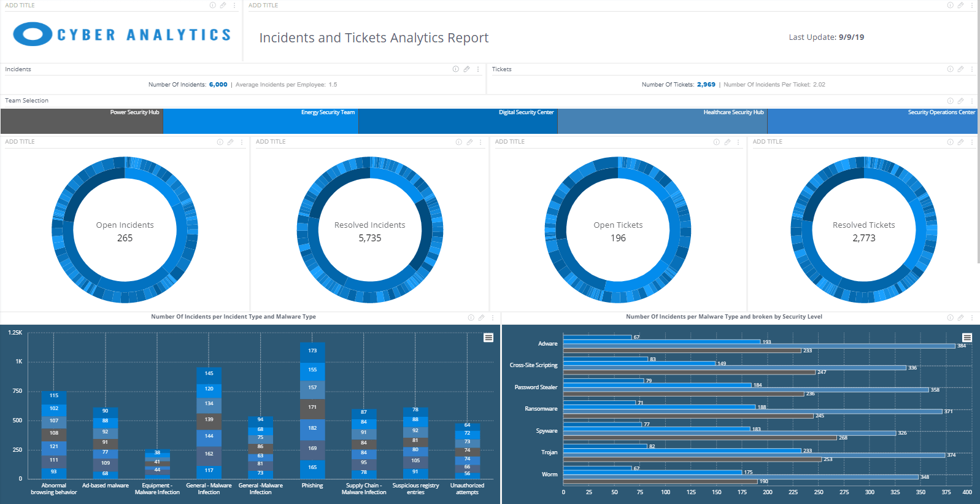980x504 pixels.
Task: Click the Phishing axis label
Action: pyautogui.click(x=312, y=486)
